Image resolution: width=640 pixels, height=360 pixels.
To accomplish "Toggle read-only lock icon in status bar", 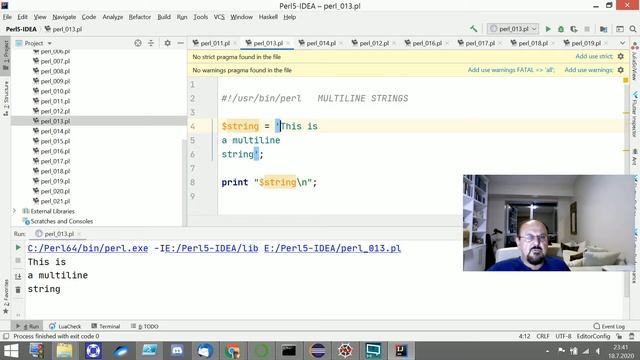I will 619,336.
